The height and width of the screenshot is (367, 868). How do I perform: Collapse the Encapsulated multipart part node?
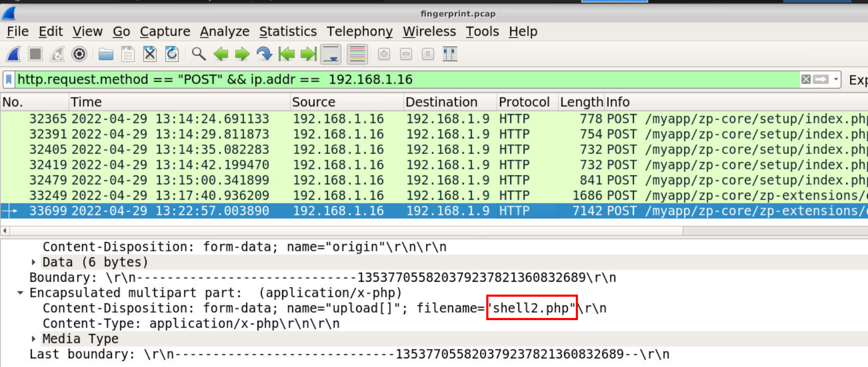pos(20,293)
